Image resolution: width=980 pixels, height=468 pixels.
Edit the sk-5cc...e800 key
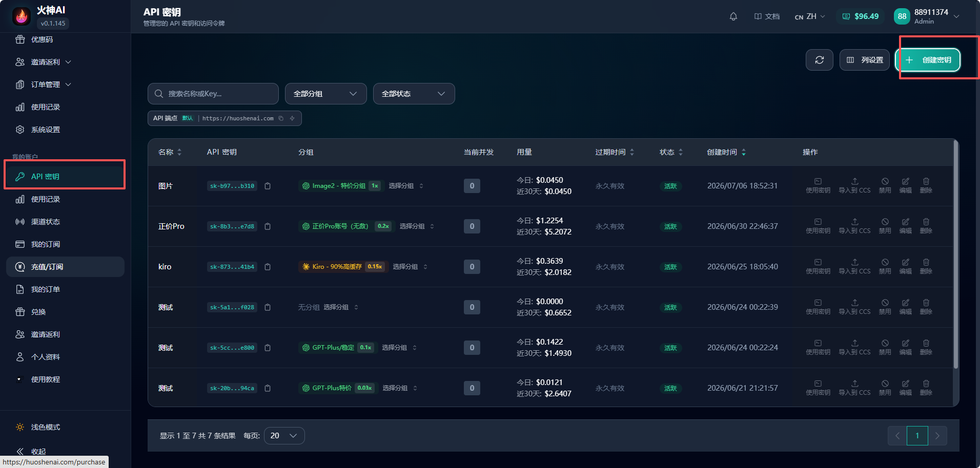pyautogui.click(x=906, y=347)
